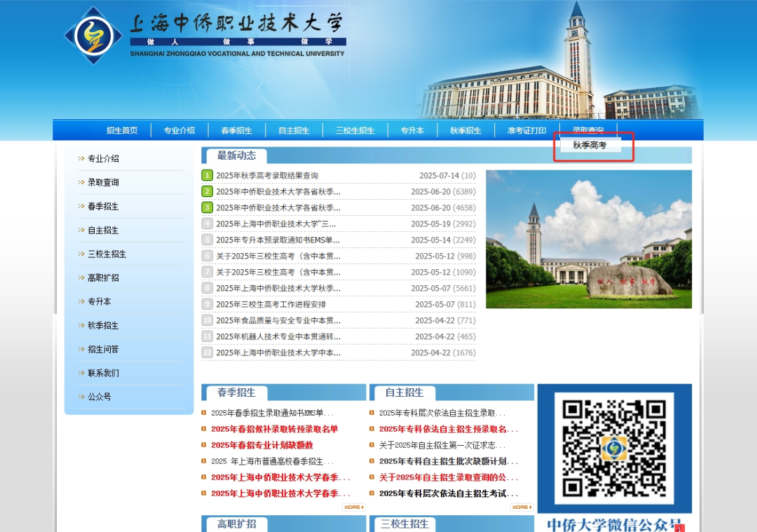Click the university logo emblem

point(93,36)
